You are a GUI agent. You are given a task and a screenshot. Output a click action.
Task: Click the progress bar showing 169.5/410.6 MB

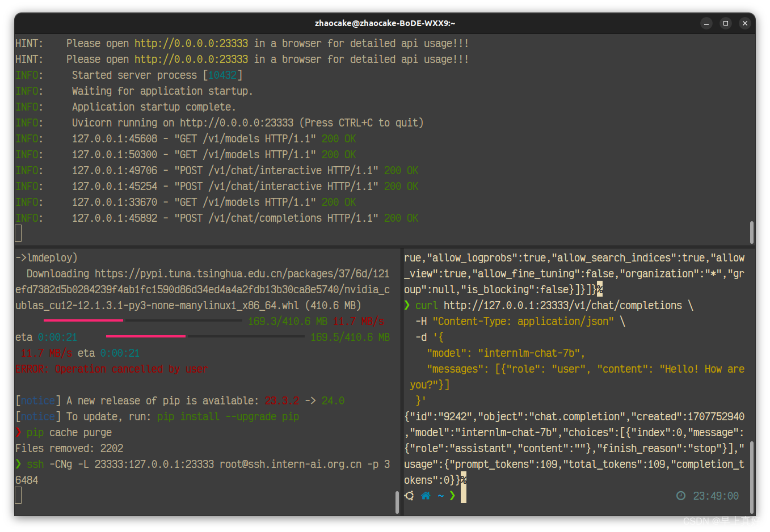pos(205,336)
